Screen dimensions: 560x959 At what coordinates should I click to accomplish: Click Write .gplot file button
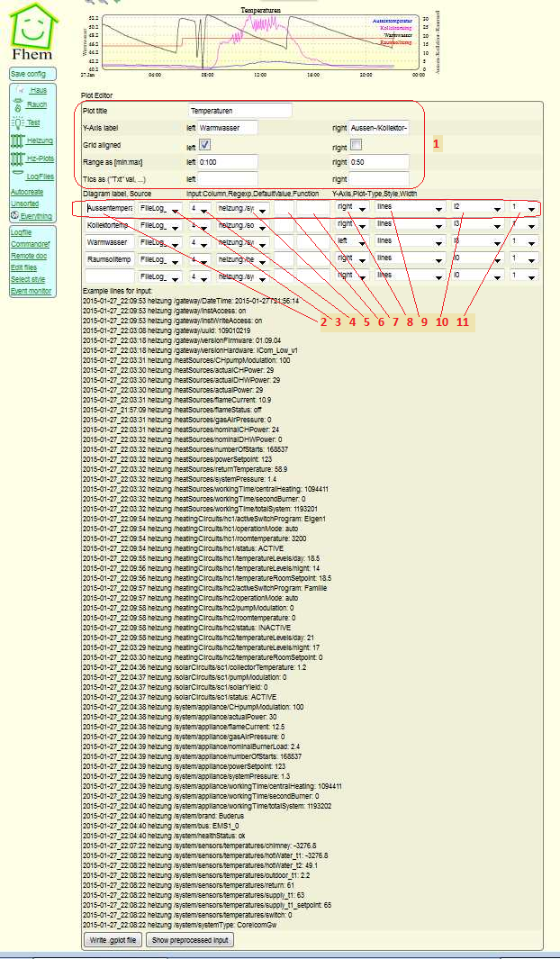113,939
